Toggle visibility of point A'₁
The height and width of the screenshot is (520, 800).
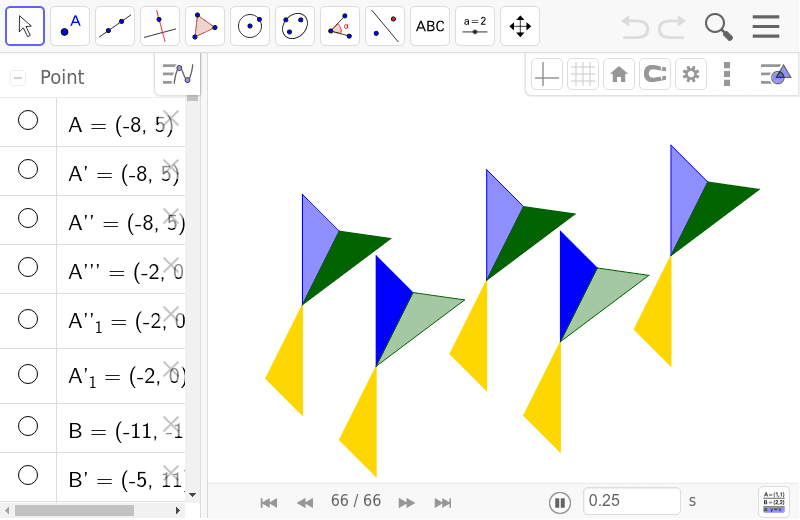28,374
